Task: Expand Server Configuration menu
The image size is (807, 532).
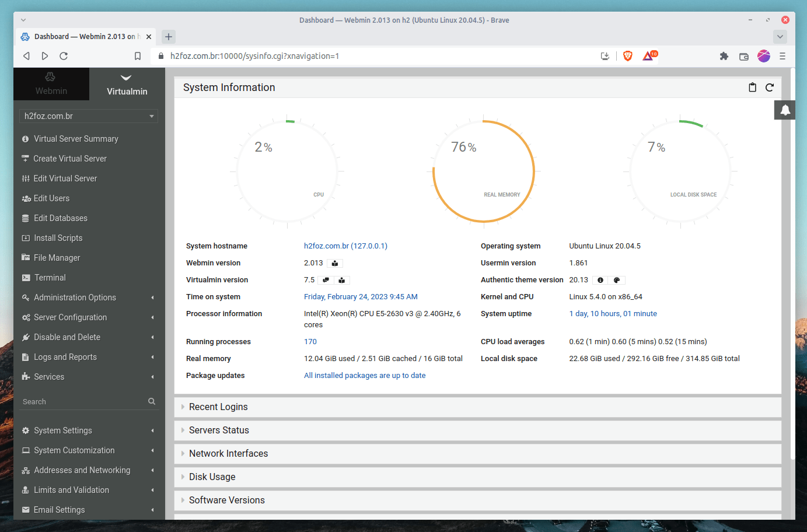Action: 89,317
